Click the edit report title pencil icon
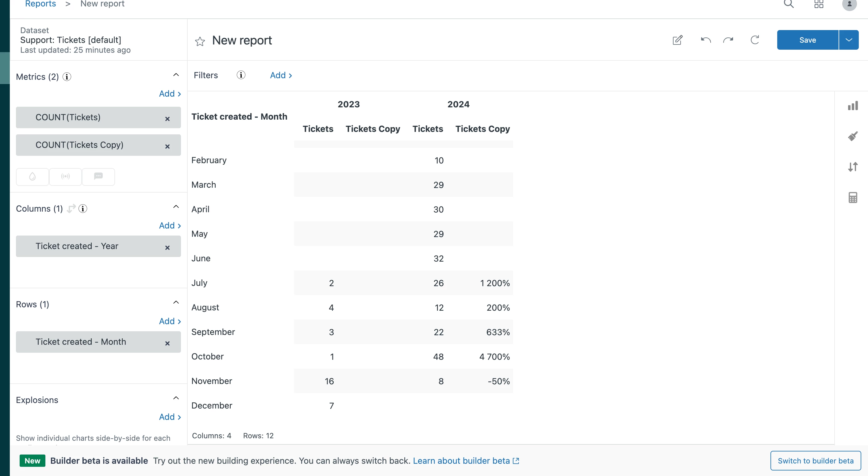Viewport: 868px width, 476px height. [x=677, y=40]
